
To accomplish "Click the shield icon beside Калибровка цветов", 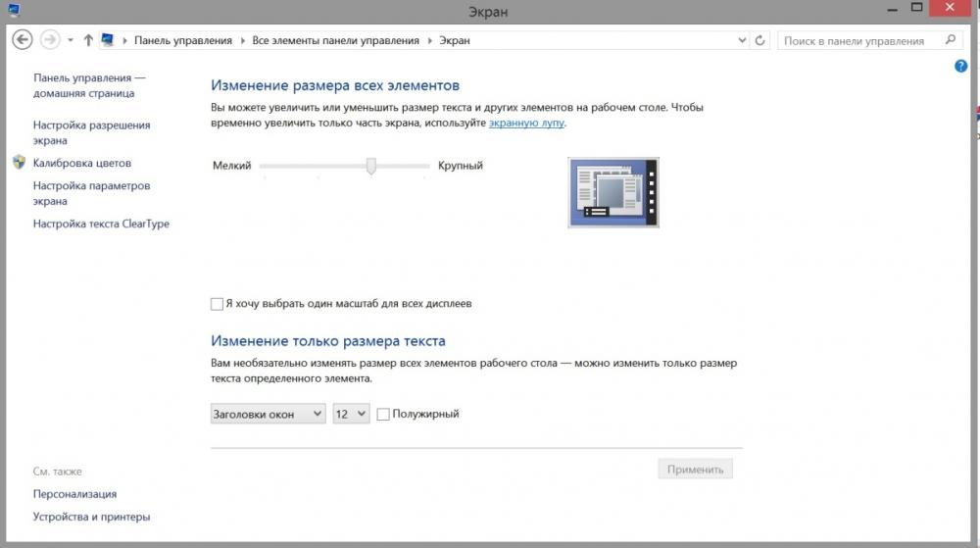I will pyautogui.click(x=19, y=163).
